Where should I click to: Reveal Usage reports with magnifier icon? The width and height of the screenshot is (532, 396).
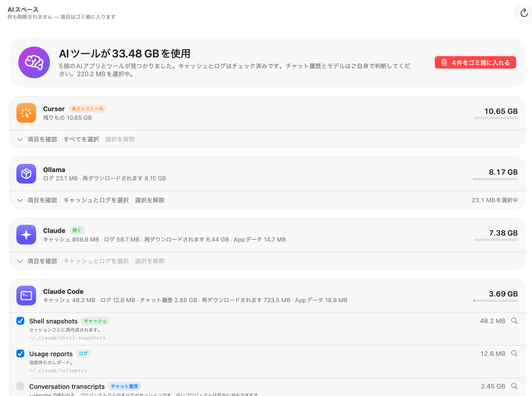514,353
